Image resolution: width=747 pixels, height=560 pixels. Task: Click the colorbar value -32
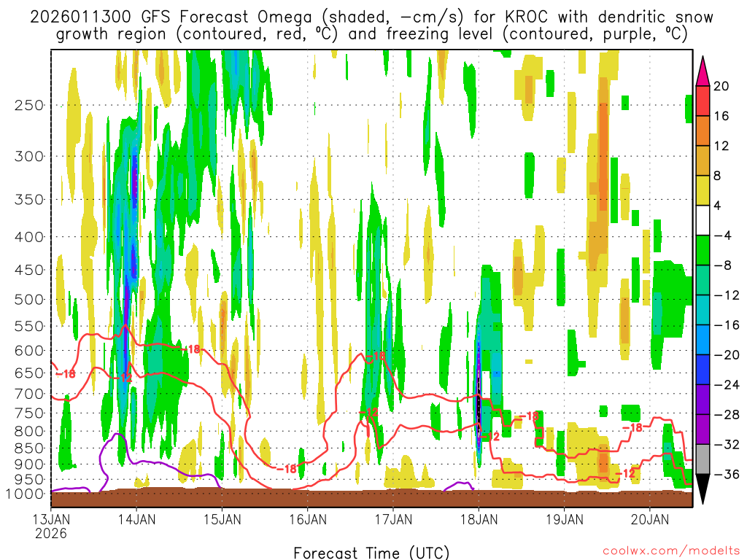(x=726, y=444)
